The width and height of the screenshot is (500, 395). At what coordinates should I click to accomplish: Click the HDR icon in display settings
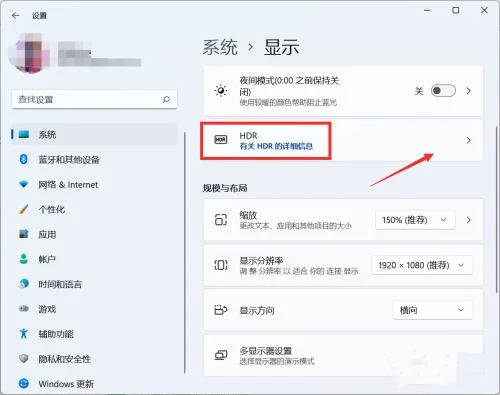(221, 139)
